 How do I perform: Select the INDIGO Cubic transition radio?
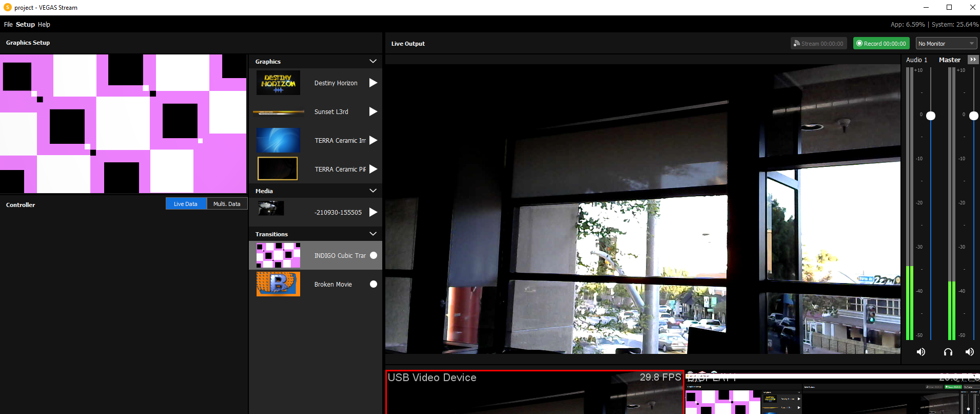(374, 255)
